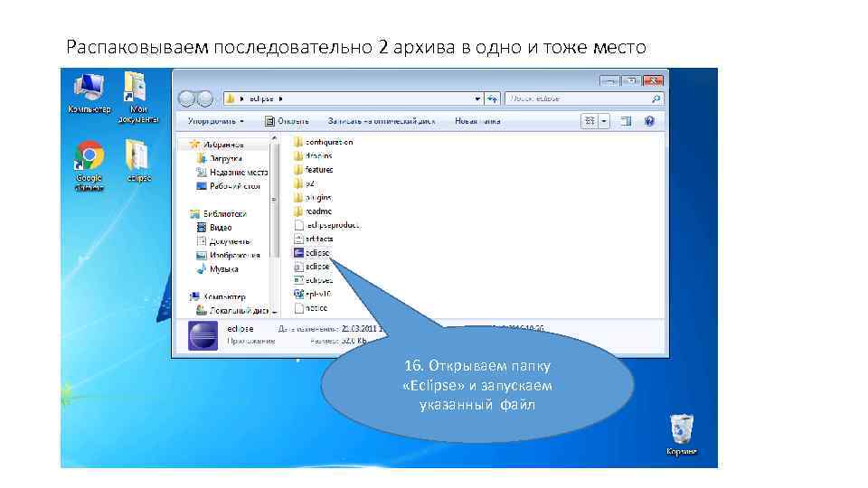Open Explorer help with the question mark icon
Screen dimensions: 868x488
click(x=649, y=120)
